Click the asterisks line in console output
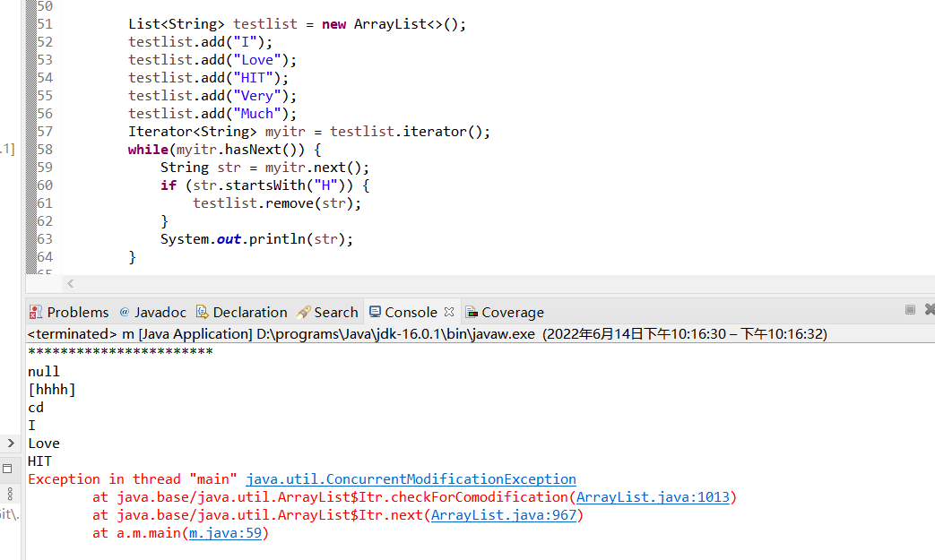The height and width of the screenshot is (560, 935). click(120, 352)
